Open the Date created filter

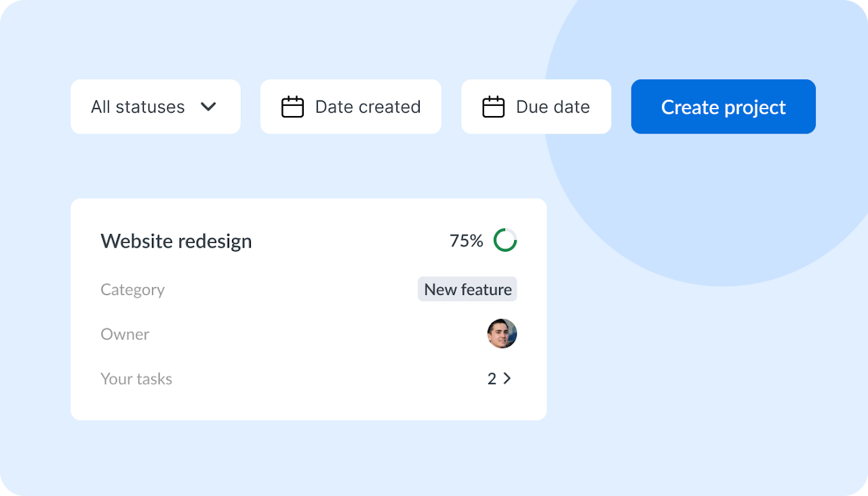click(x=351, y=107)
